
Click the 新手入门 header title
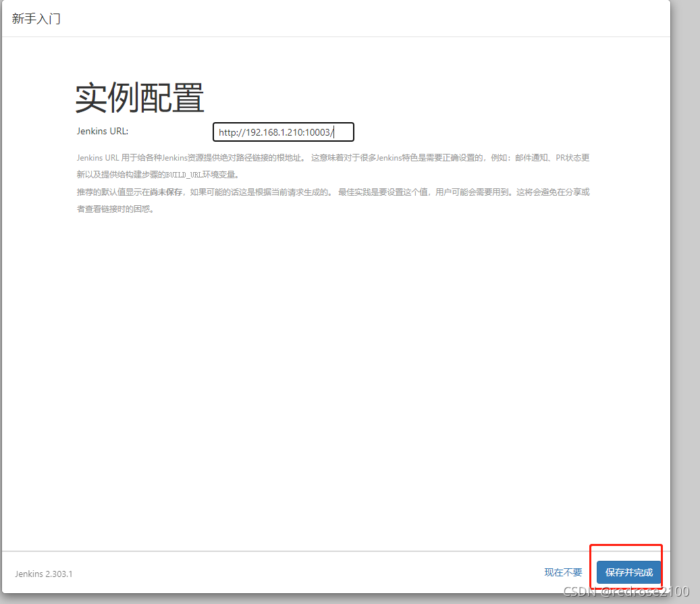[x=35, y=18]
